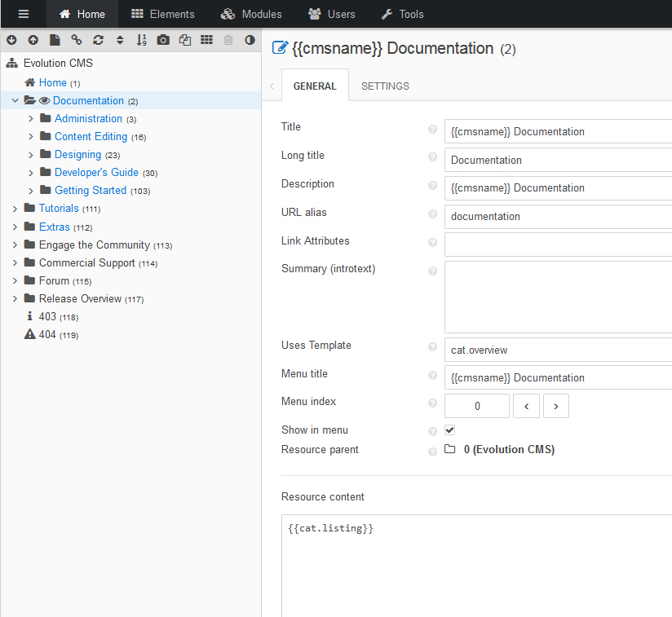Empty the trash icon
Viewport: 672px width, 617px height.
pos(228,40)
